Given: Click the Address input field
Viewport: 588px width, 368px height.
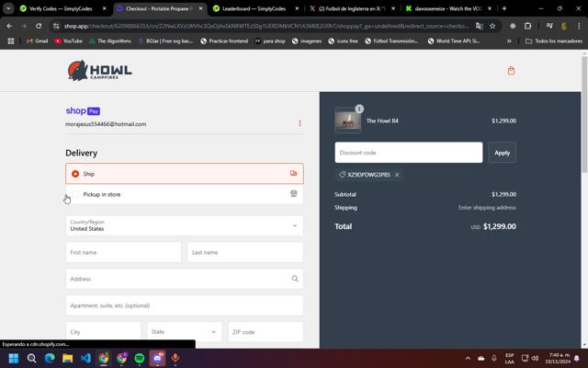Looking at the screenshot, I should point(185,279).
